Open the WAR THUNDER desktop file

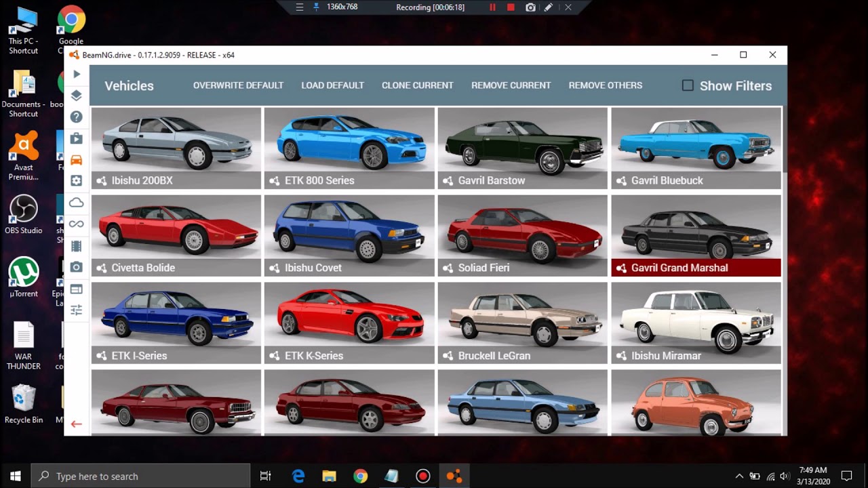click(23, 346)
